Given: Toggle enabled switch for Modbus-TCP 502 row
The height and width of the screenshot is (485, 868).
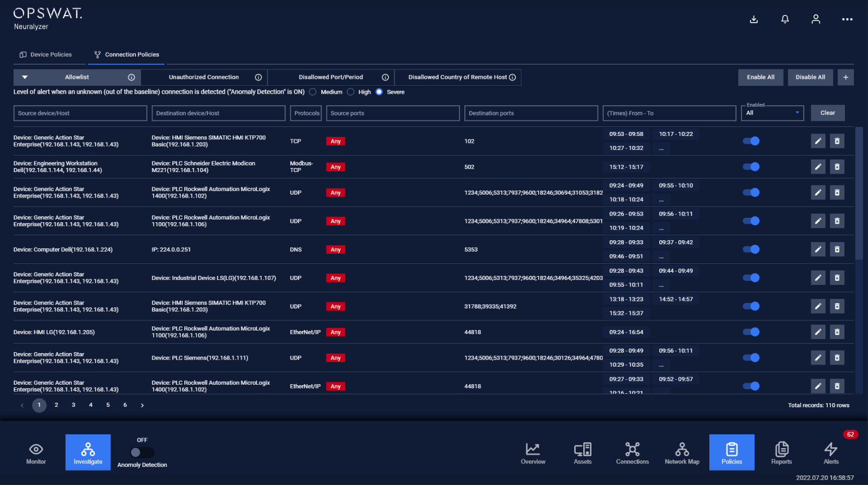Looking at the screenshot, I should coord(751,167).
